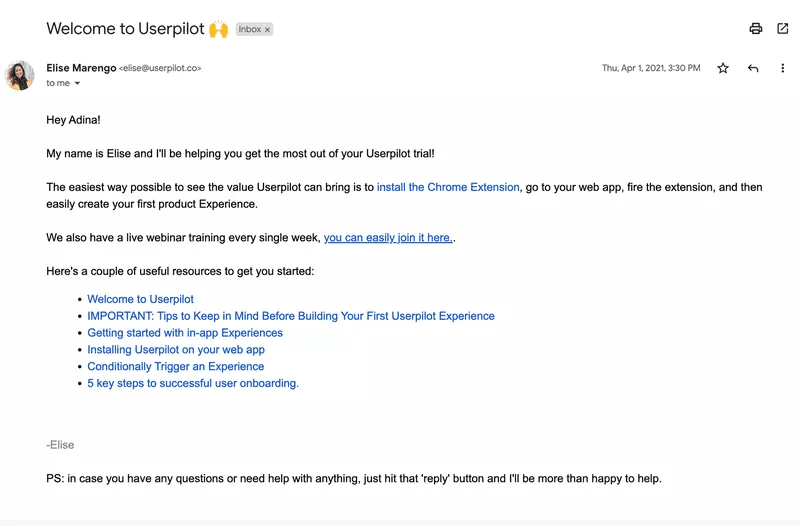Image resolution: width=800 pixels, height=526 pixels.
Task: Open '5 key steps to successful user onboarding'
Action: click(x=193, y=383)
